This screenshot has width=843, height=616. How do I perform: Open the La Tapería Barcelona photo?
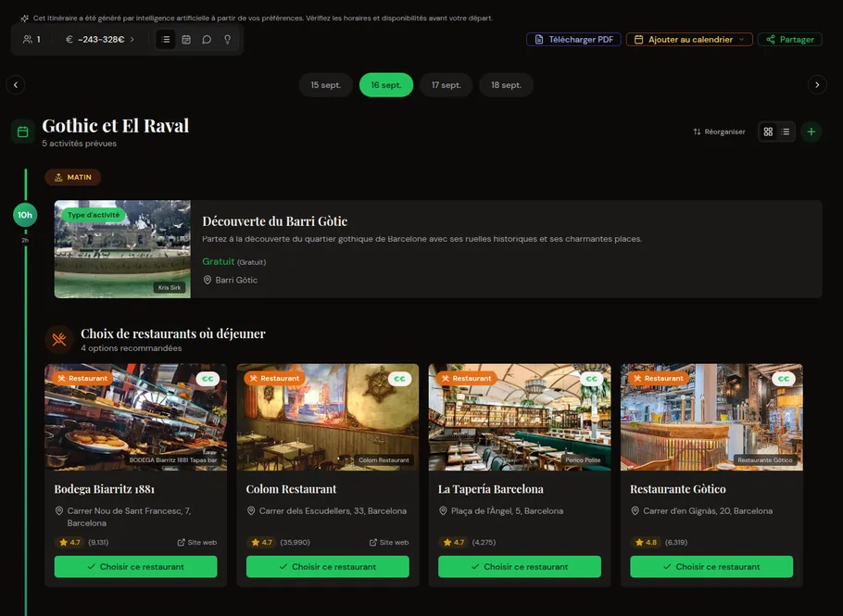[x=520, y=417]
